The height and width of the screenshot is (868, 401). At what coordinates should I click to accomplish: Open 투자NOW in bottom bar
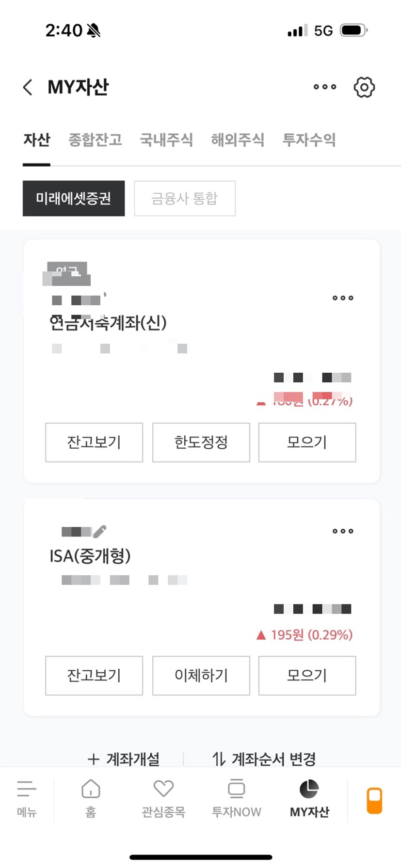pos(236,798)
